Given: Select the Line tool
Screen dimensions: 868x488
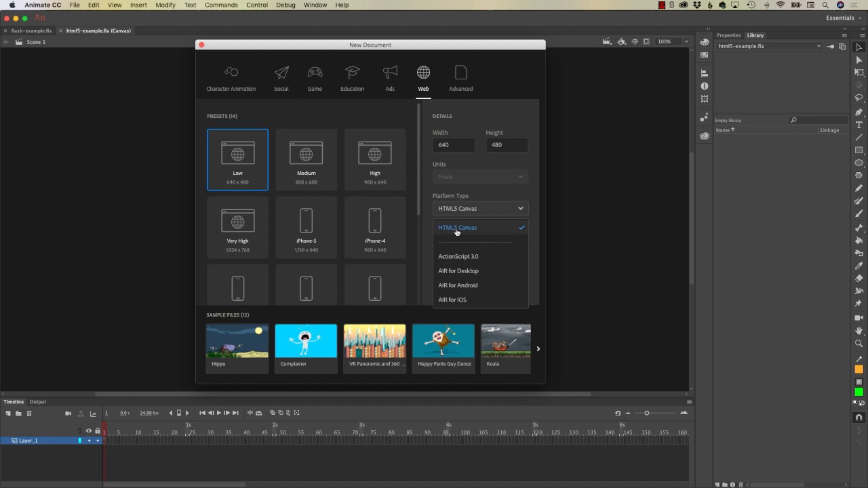Looking at the screenshot, I should pos(859,138).
